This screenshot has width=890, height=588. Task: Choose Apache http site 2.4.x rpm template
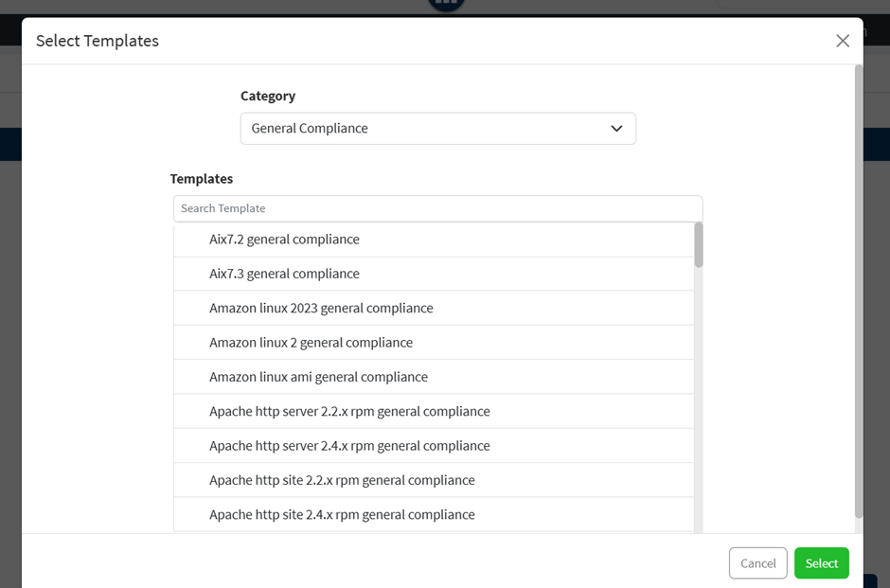(x=434, y=515)
